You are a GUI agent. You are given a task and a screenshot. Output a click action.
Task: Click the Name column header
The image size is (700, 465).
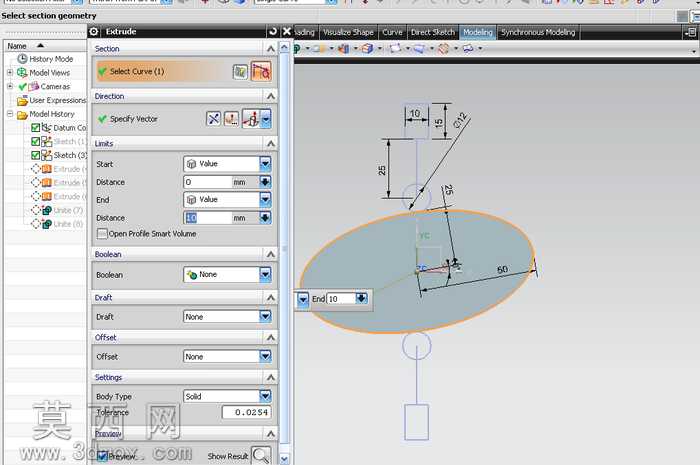[x=45, y=46]
